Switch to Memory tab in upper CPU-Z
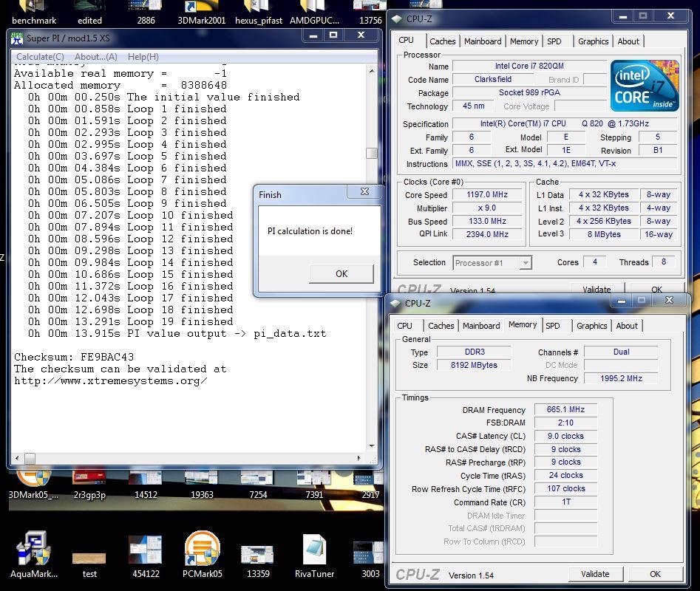Image resolution: width=700 pixels, height=591 pixels. [x=523, y=41]
